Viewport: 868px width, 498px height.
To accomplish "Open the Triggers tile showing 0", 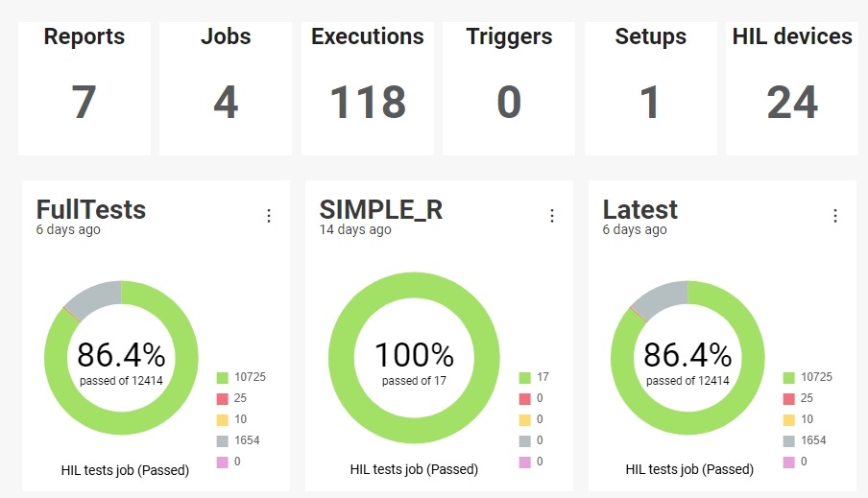I will click(509, 88).
